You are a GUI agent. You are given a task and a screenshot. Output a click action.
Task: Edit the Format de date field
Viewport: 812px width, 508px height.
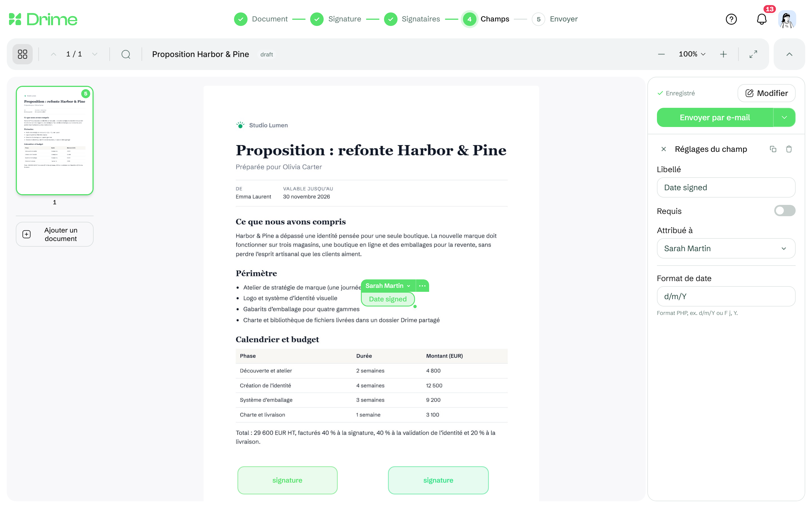(726, 296)
